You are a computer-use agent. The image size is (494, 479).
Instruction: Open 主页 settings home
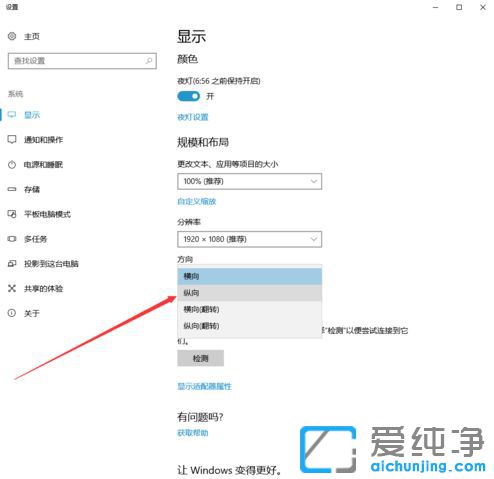[32, 36]
